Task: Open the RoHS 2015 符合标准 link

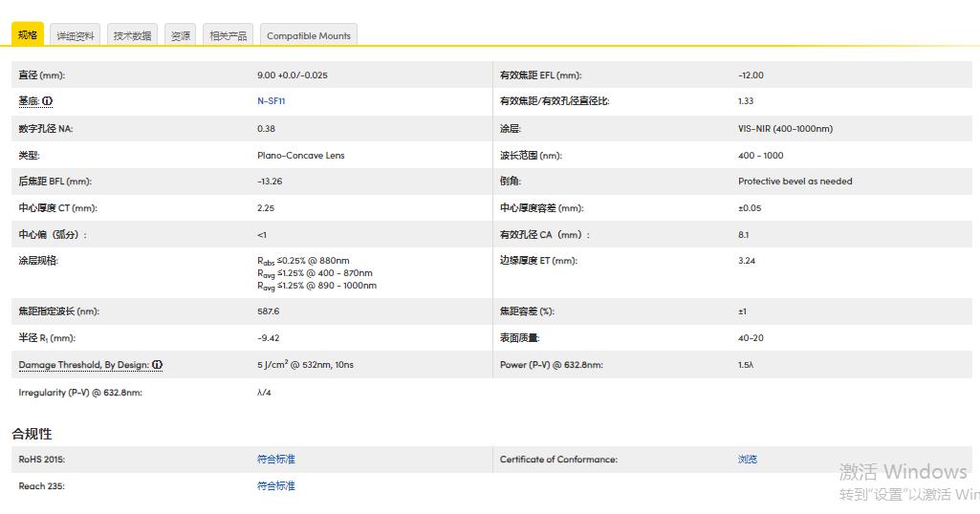Action: [276, 459]
